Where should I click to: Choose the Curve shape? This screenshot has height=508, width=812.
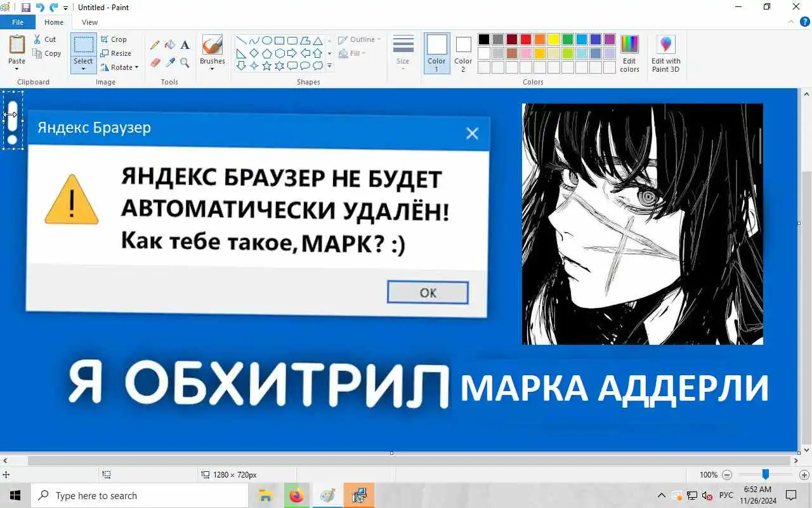[254, 41]
